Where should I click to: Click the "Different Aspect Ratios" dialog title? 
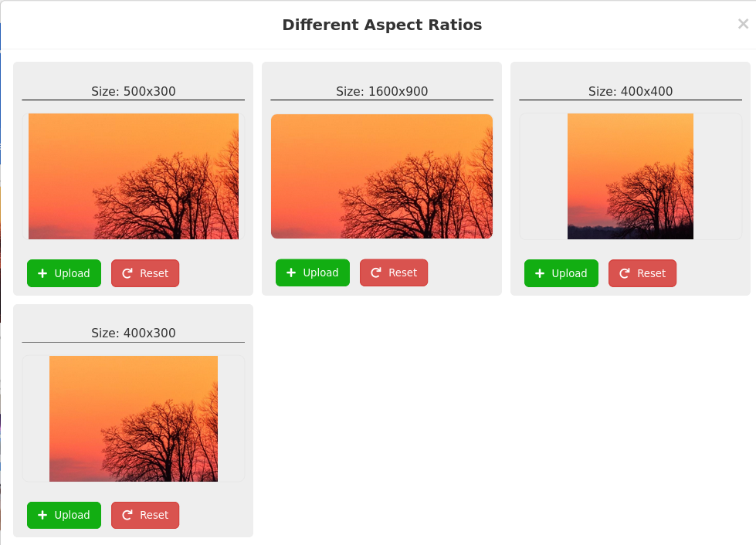(x=381, y=25)
